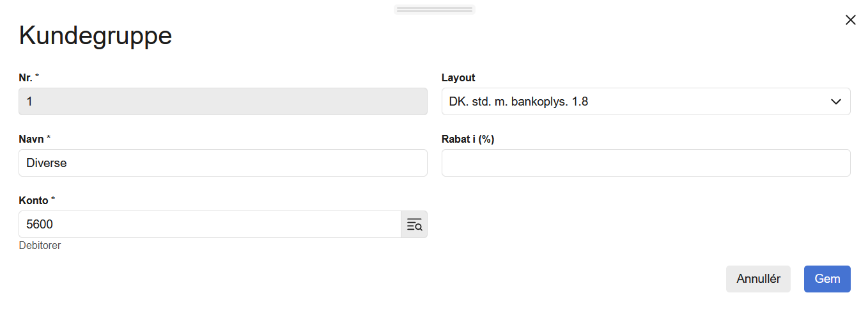Image resolution: width=868 pixels, height=311 pixels.
Task: Click the Layout label
Action: click(x=458, y=78)
